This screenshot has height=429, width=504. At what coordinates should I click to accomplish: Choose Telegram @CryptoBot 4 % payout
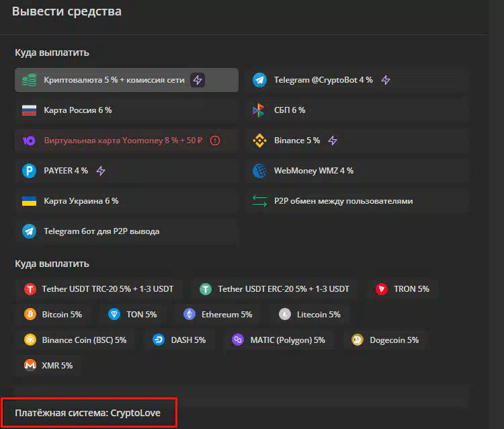tap(358, 80)
